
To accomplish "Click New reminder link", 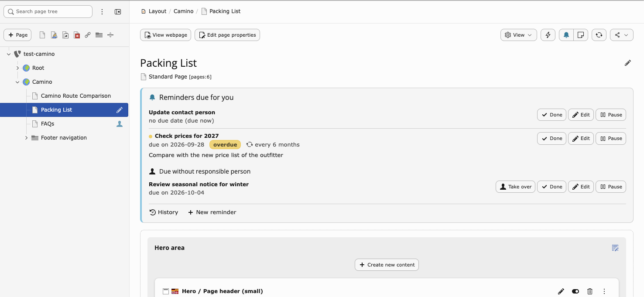I will tap(212, 212).
